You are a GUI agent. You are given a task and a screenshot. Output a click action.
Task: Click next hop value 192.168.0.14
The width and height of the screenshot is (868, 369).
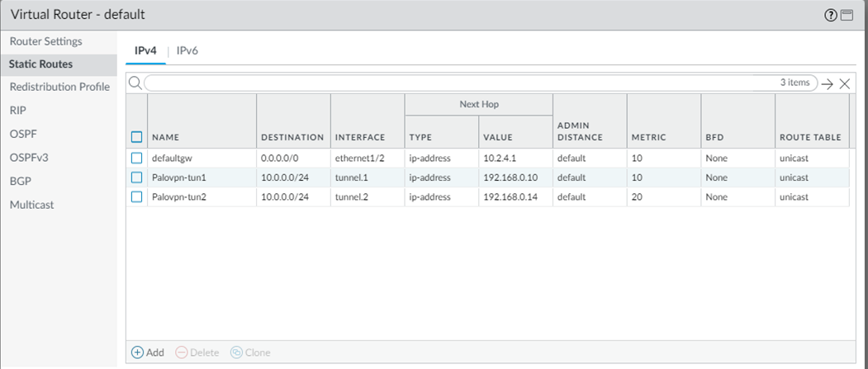coord(510,197)
